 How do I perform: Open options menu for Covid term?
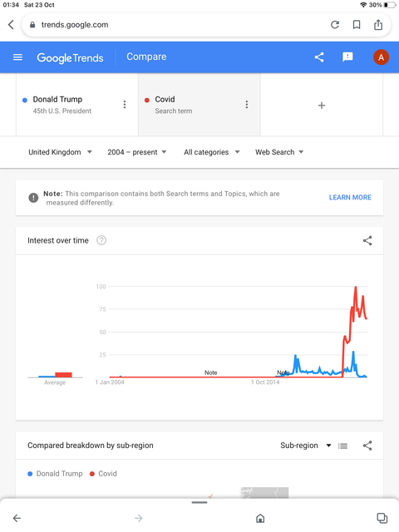(247, 105)
